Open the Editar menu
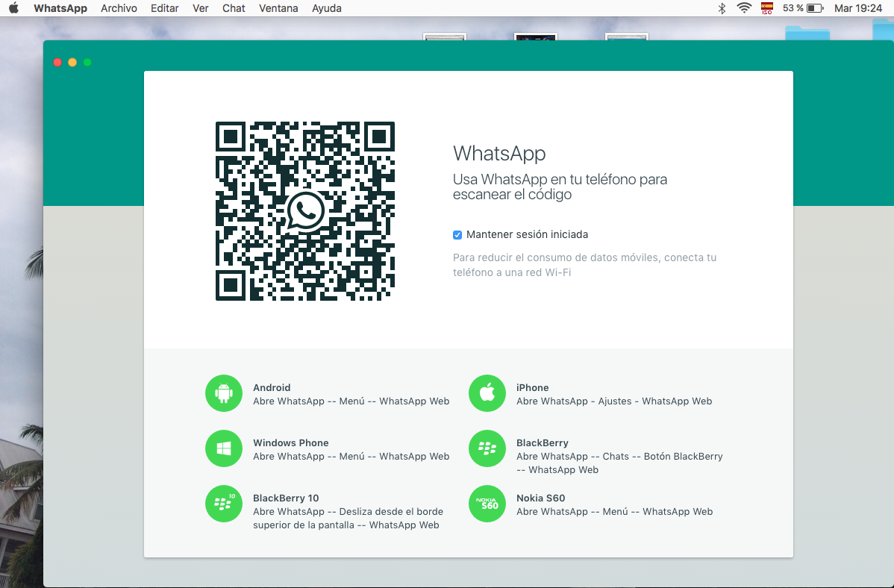 tap(164, 8)
